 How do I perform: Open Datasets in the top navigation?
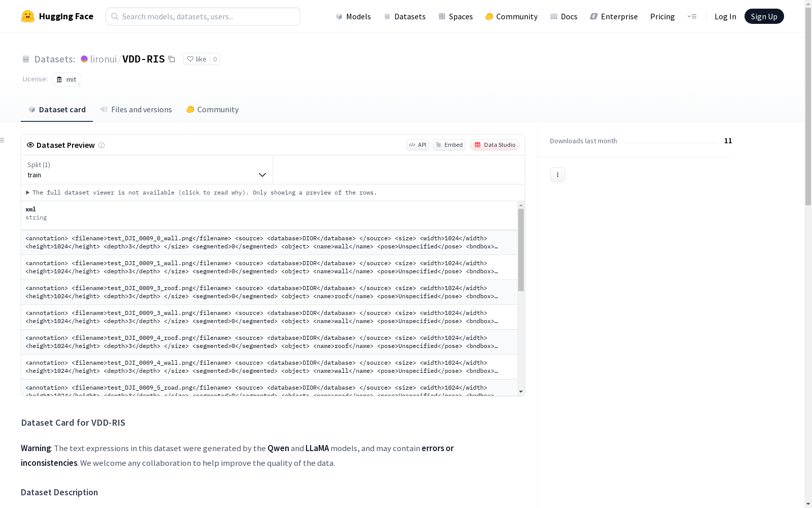[404, 16]
